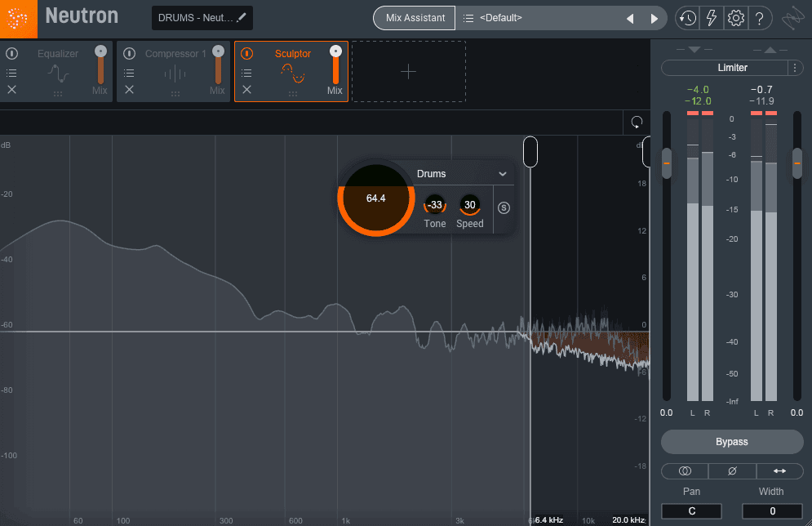Reset output peak reading -0.7
This screenshot has height=526, width=812.
click(761, 90)
